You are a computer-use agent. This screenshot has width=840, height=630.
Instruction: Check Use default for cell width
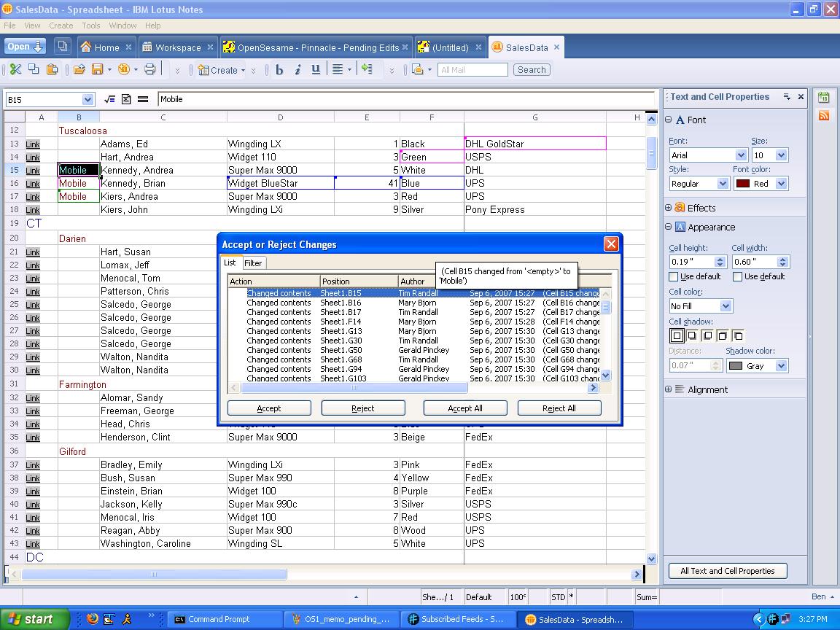[x=737, y=277]
